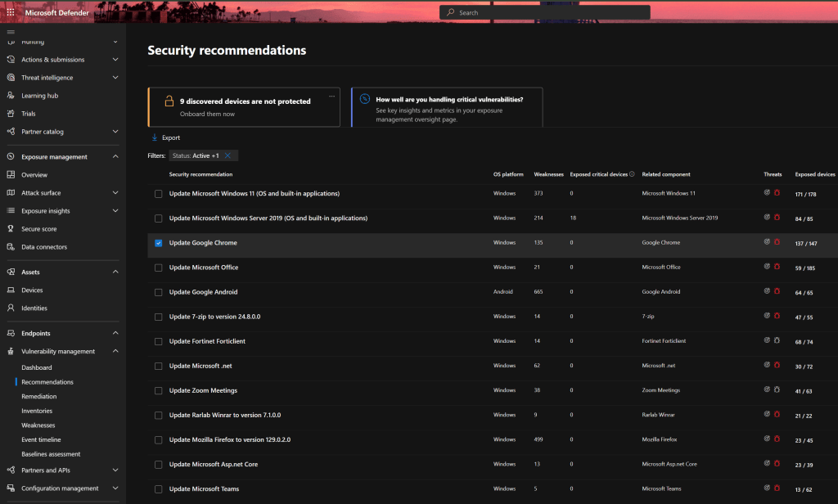Viewport: 838px width, 504px height.
Task: Click the red threat insight icon for Windows 11 row
Action: [777, 193]
